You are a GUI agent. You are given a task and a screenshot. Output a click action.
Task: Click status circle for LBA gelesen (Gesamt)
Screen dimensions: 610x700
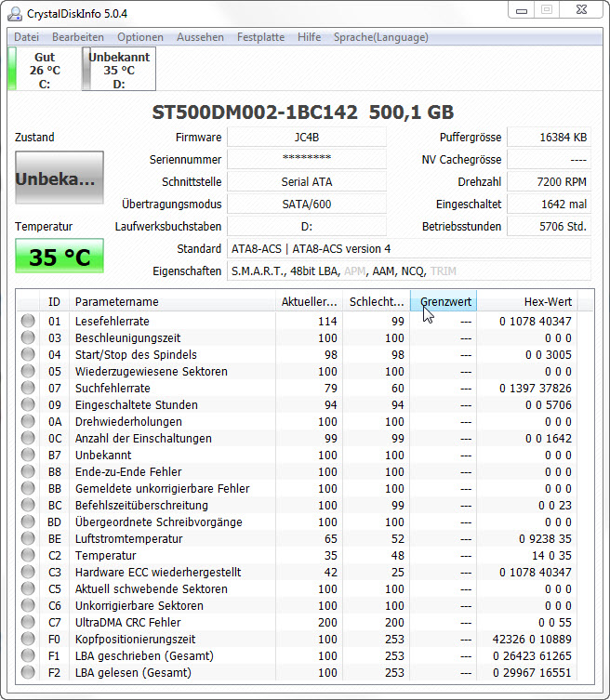tap(28, 672)
